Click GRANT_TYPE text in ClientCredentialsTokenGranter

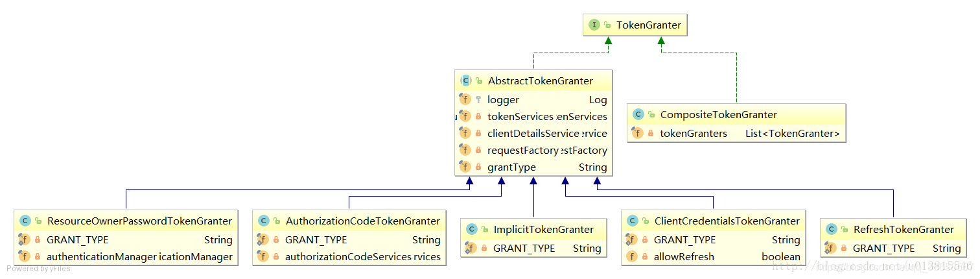(685, 239)
